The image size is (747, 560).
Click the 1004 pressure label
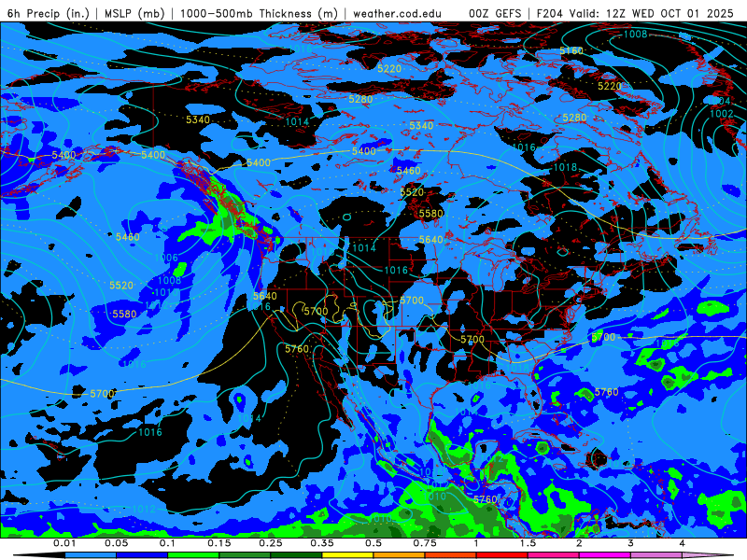click(x=720, y=101)
